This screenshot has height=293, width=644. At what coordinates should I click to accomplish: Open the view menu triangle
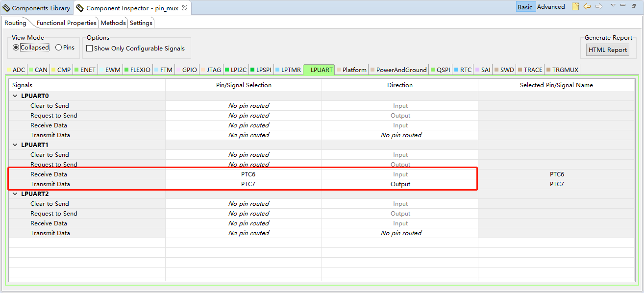(x=613, y=5)
